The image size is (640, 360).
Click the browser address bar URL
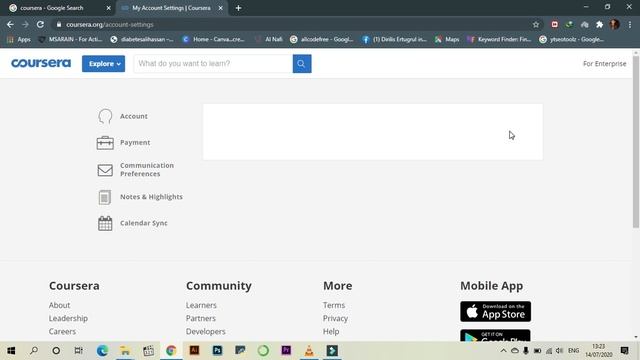coord(110,24)
